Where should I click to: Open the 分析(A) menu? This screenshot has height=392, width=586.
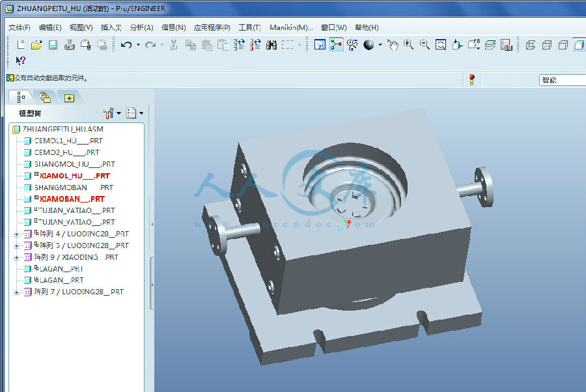tap(142, 27)
